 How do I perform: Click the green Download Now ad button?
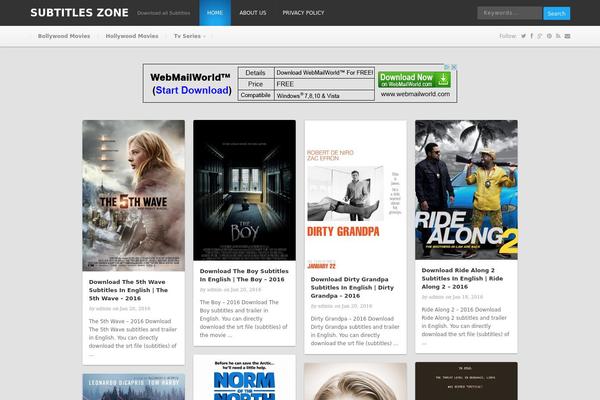[x=414, y=80]
